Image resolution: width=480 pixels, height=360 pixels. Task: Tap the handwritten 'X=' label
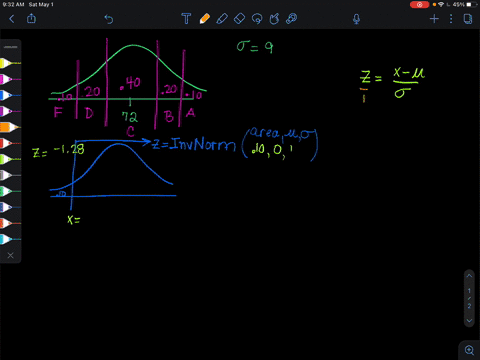coord(74,220)
